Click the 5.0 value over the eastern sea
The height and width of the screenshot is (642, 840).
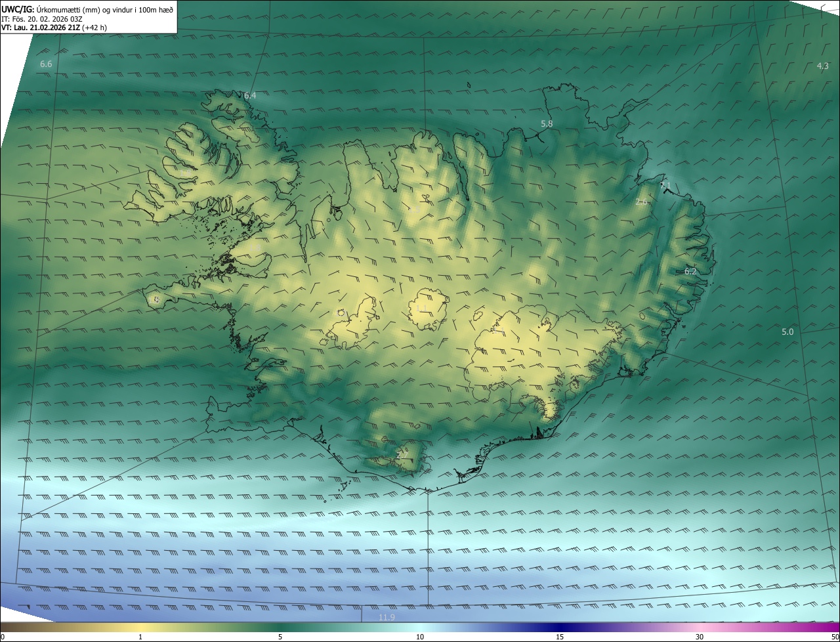tap(787, 332)
